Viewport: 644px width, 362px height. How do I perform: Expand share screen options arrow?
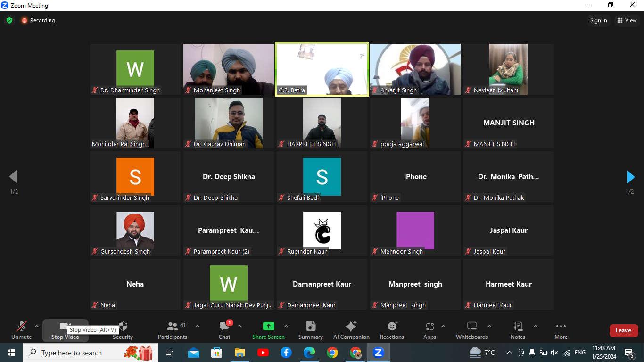286,326
